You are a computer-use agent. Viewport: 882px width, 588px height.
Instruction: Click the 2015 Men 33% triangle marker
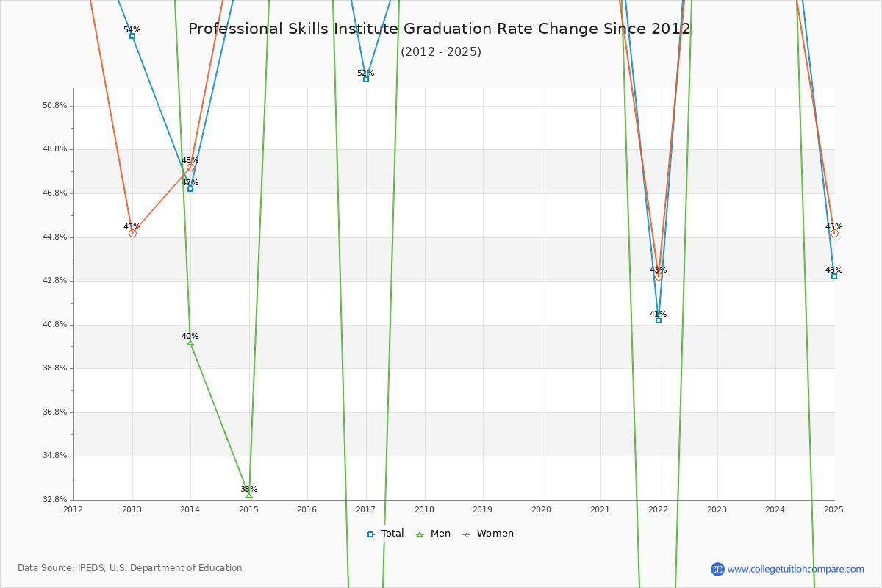tap(249, 495)
